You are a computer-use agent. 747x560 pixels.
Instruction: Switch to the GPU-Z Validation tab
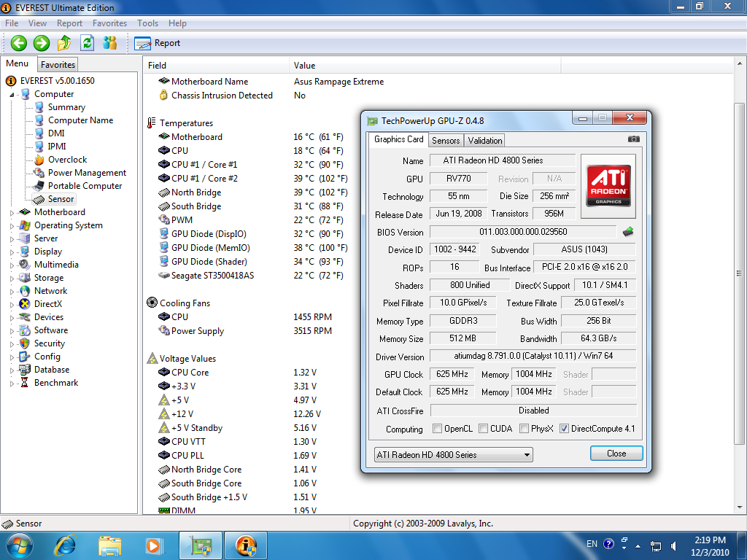coord(485,141)
